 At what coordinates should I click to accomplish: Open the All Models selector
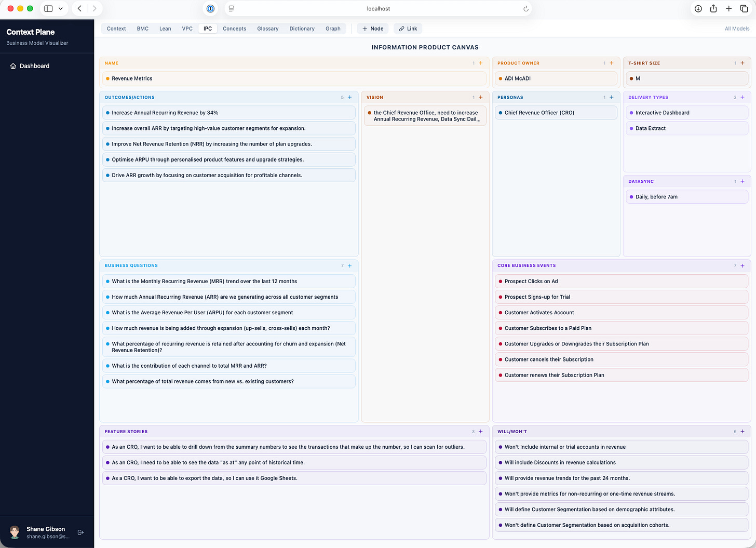[x=737, y=29]
